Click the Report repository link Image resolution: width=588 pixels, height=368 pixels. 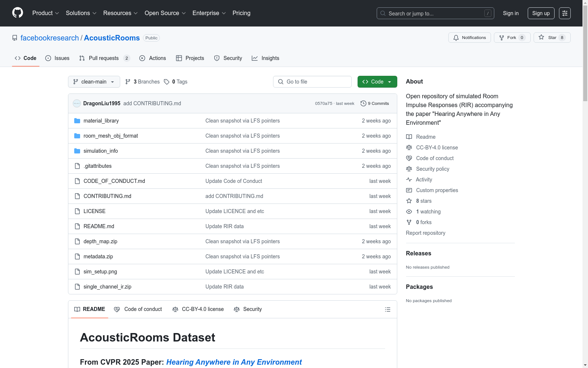(x=426, y=233)
